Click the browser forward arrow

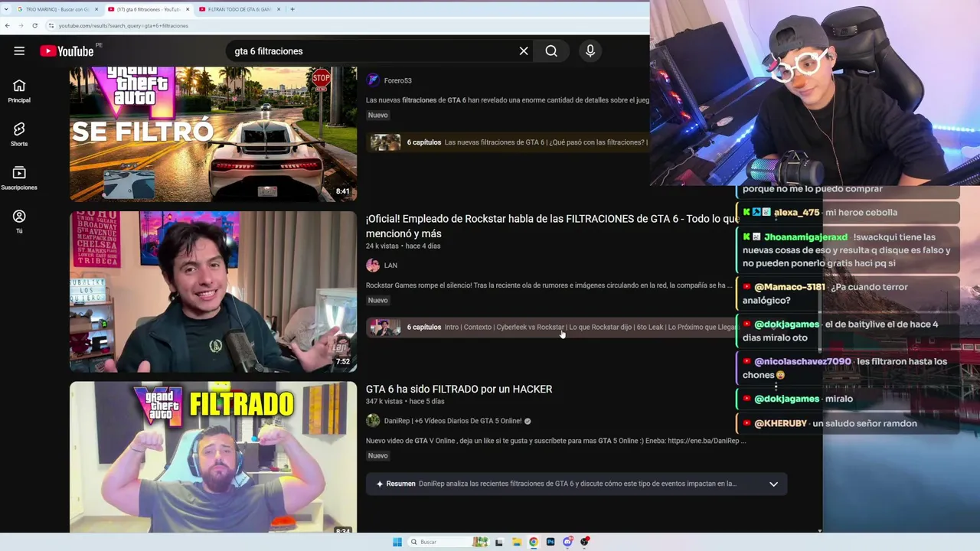click(x=21, y=25)
